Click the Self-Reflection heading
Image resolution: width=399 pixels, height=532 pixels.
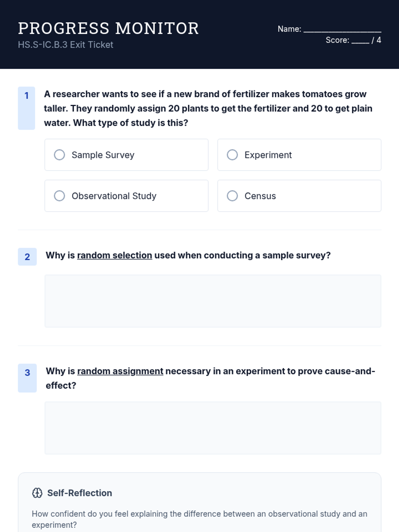(x=79, y=493)
